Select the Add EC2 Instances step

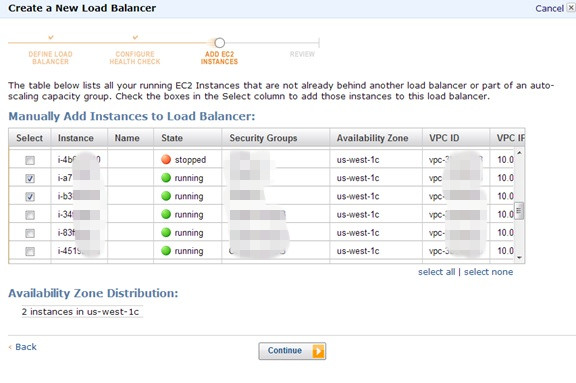click(x=219, y=58)
